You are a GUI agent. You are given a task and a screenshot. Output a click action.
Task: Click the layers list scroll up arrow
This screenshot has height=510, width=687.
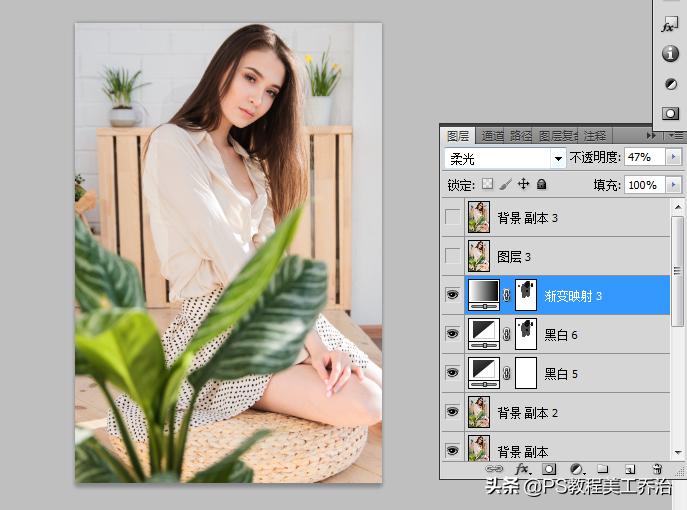tap(678, 206)
